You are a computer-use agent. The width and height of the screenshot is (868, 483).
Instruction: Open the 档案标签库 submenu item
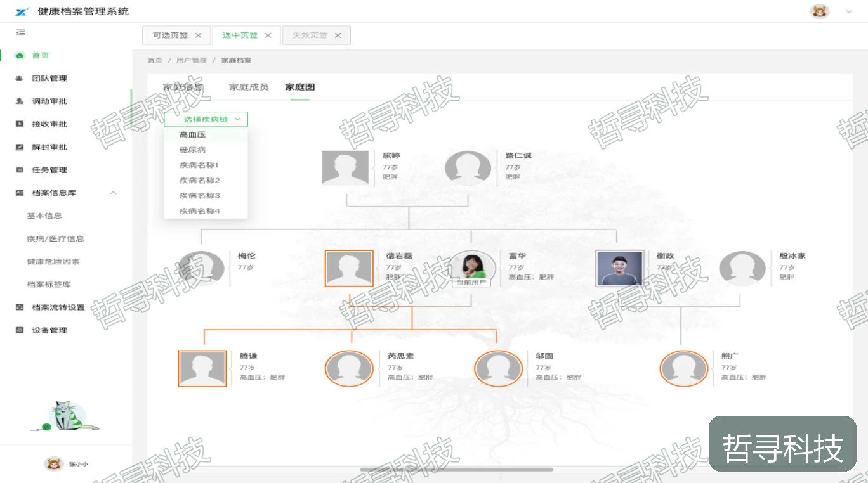(49, 285)
